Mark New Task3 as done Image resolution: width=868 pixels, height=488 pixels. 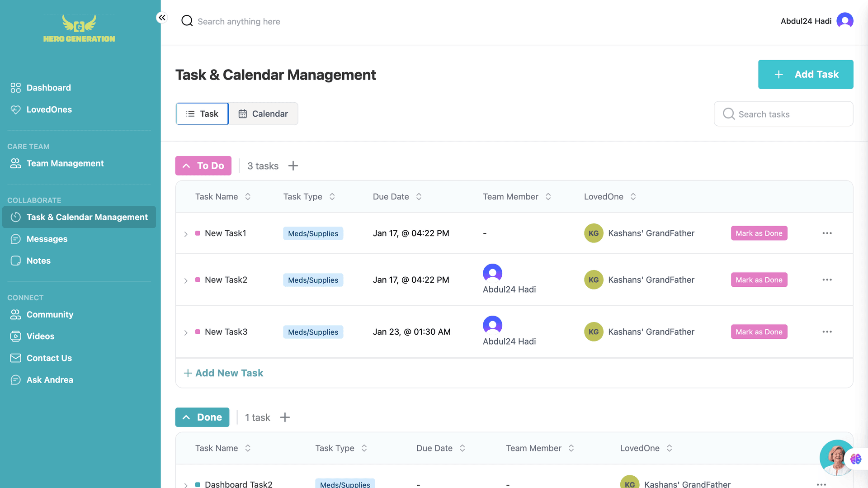(759, 332)
